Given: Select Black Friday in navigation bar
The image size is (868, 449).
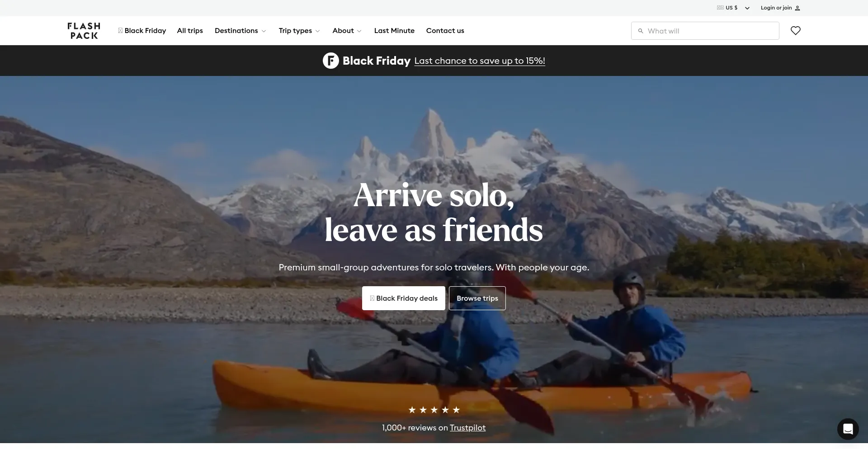Looking at the screenshot, I should [x=142, y=31].
